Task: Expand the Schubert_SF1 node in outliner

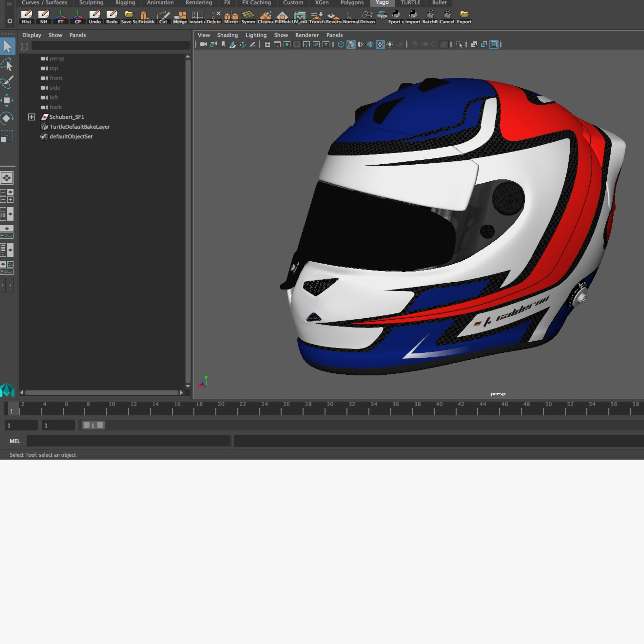Action: pos(31,117)
